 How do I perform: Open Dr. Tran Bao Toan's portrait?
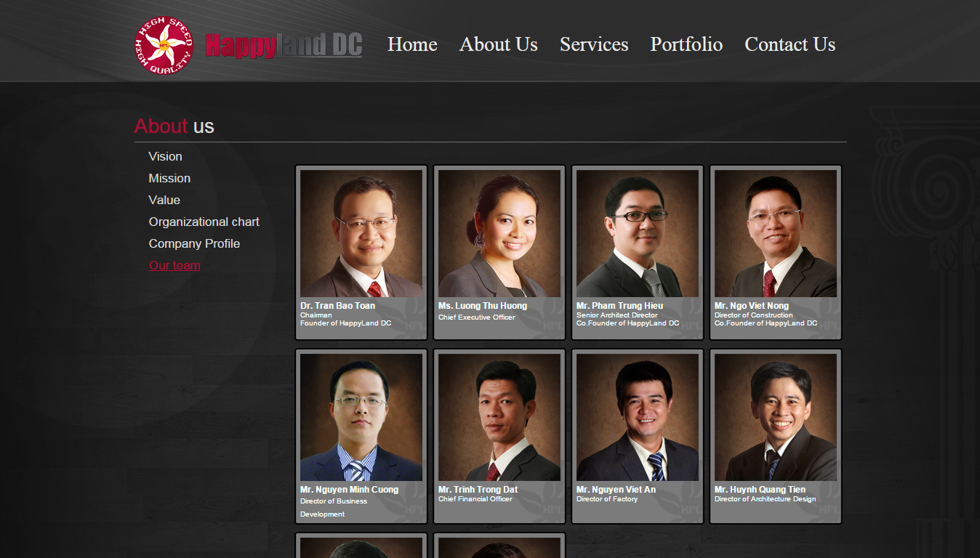361,233
